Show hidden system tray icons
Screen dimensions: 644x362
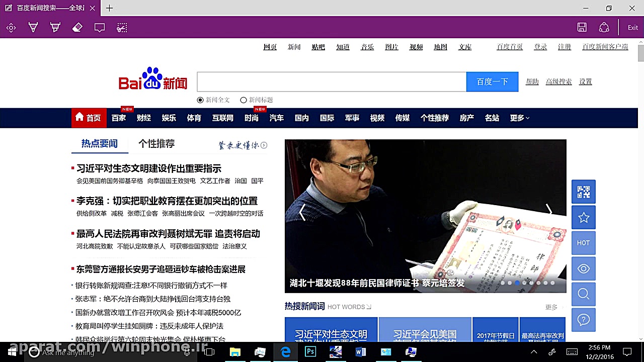[534, 352]
